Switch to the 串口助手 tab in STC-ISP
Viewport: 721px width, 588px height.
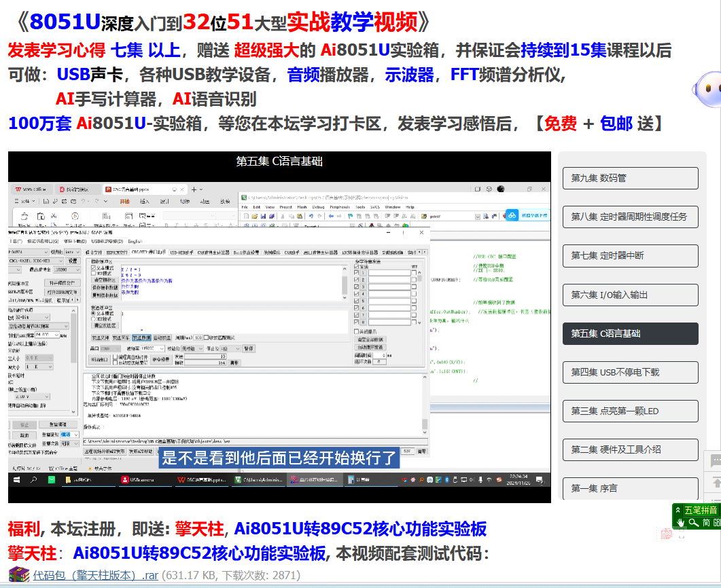(149, 252)
